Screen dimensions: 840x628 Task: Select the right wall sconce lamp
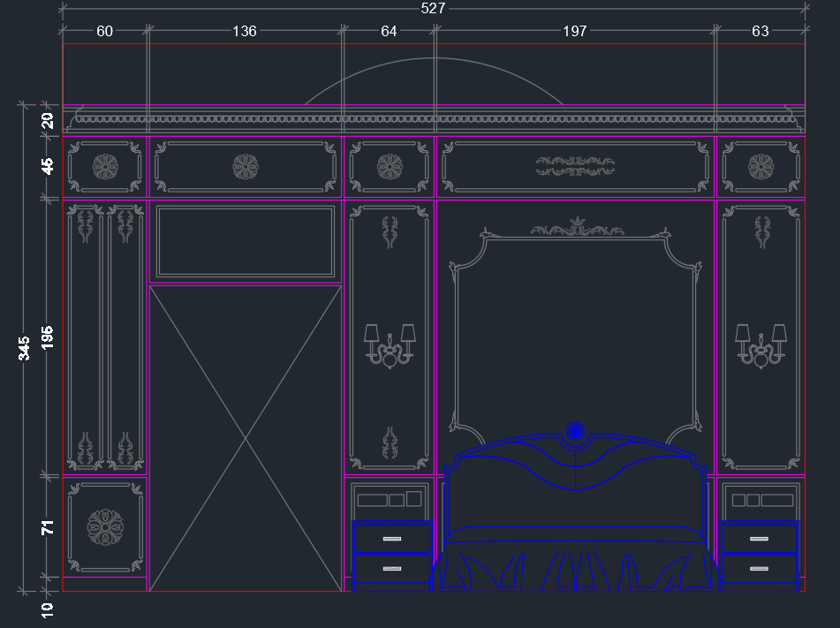(x=761, y=345)
